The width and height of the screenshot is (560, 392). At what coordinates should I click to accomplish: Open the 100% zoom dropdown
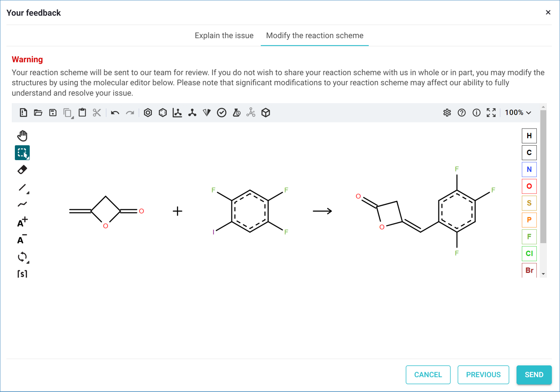click(x=518, y=113)
